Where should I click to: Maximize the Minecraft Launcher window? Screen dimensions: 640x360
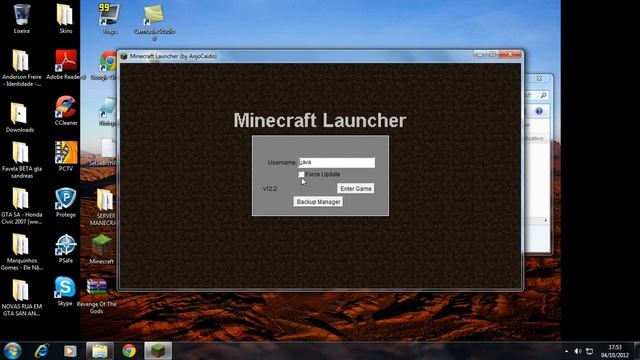pos(493,54)
